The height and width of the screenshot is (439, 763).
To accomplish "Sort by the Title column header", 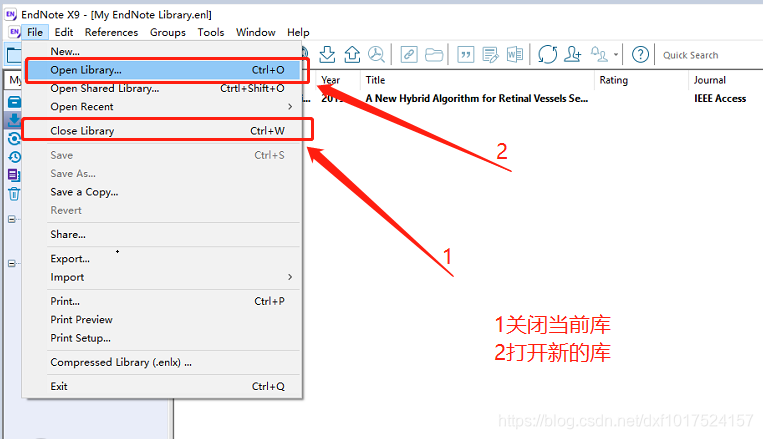I will coord(477,80).
